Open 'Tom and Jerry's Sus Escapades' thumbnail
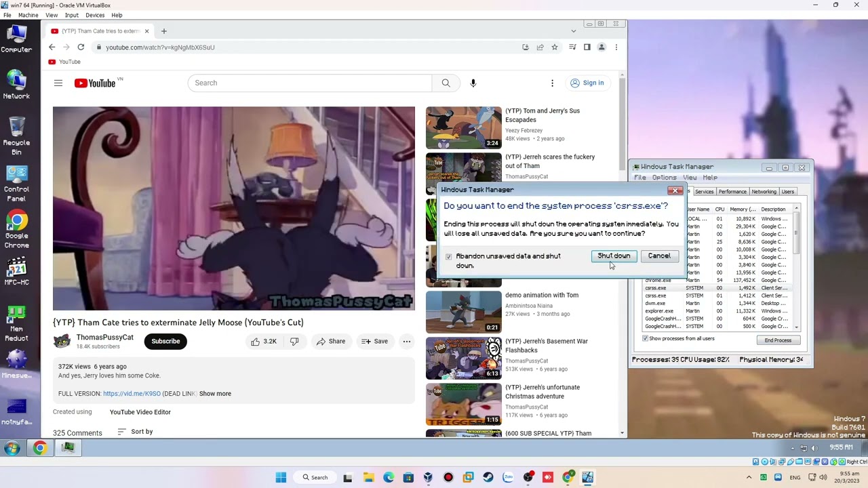The height and width of the screenshot is (488, 868). 464,127
